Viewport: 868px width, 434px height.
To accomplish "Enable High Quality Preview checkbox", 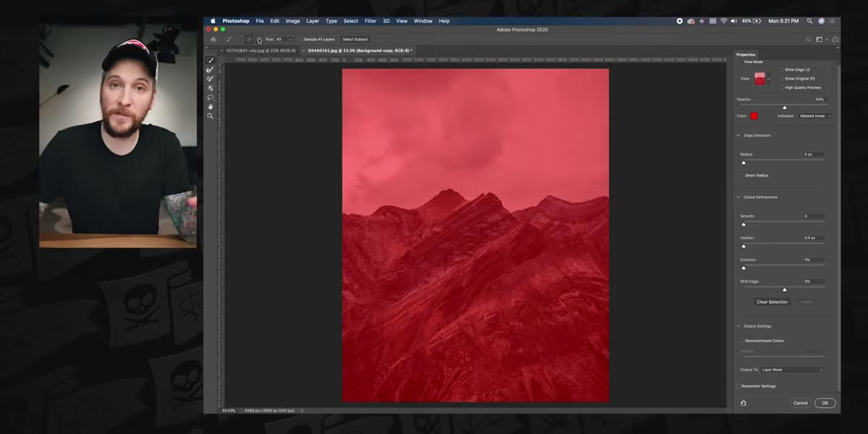I will tap(782, 88).
